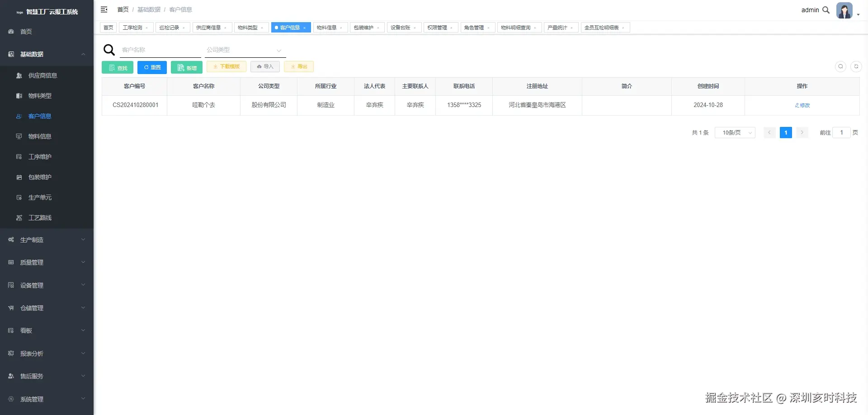Expand the 设备管理 sidebar menu chevron
Image resolution: width=868 pixels, height=415 pixels.
[x=83, y=285]
